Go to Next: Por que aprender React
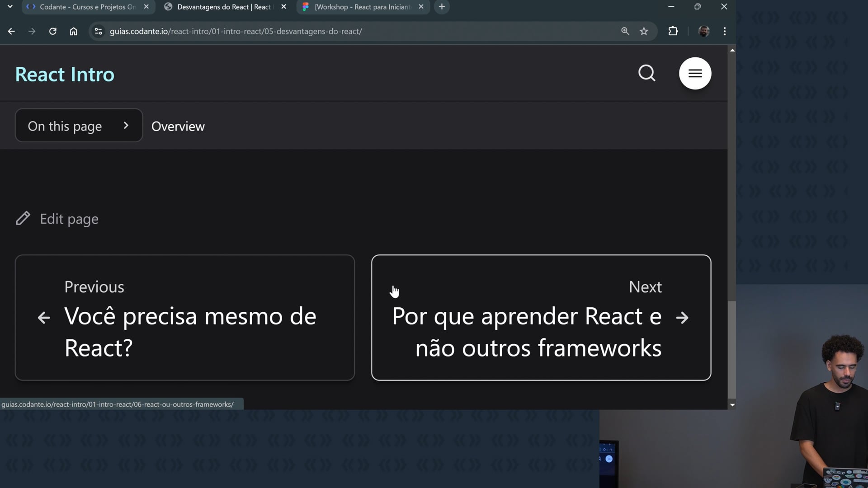Screen dimensions: 868x488 point(541,318)
